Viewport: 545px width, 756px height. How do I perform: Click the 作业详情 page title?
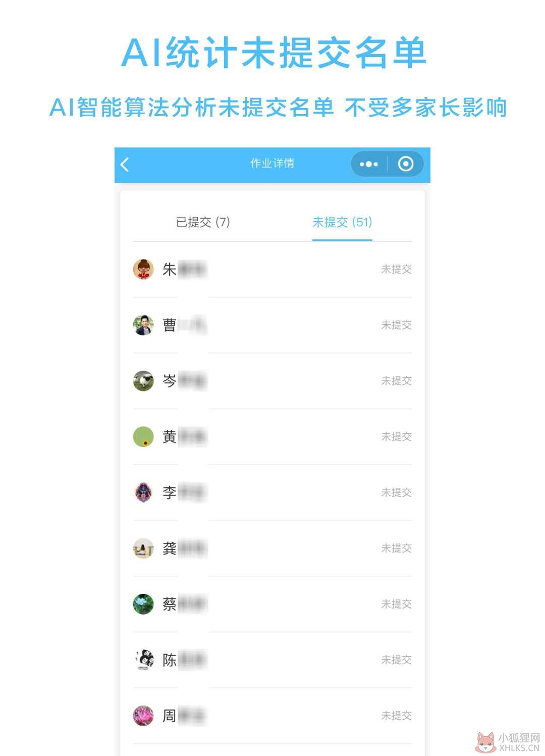pos(272,163)
